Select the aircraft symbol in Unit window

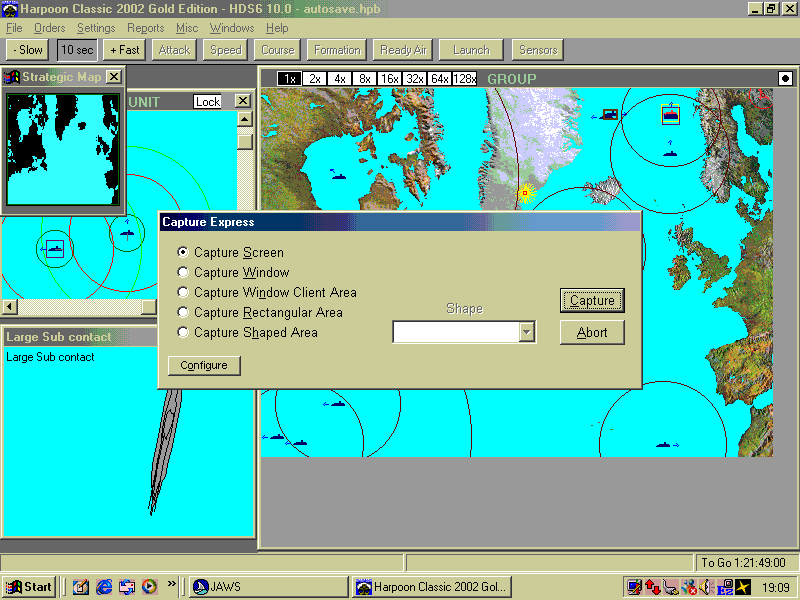pos(127,234)
